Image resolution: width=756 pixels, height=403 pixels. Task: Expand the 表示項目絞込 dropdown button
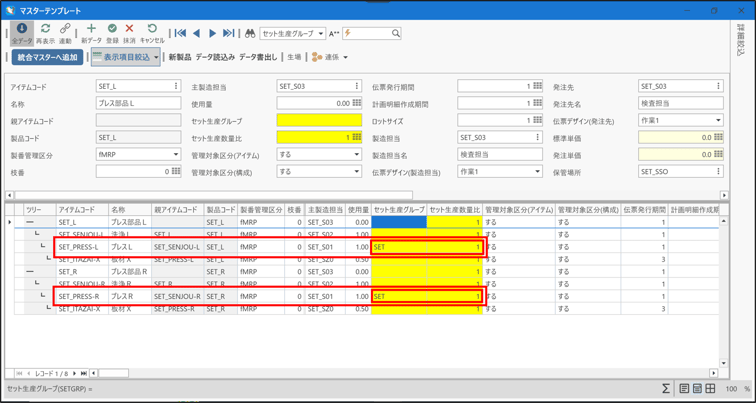tap(156, 58)
